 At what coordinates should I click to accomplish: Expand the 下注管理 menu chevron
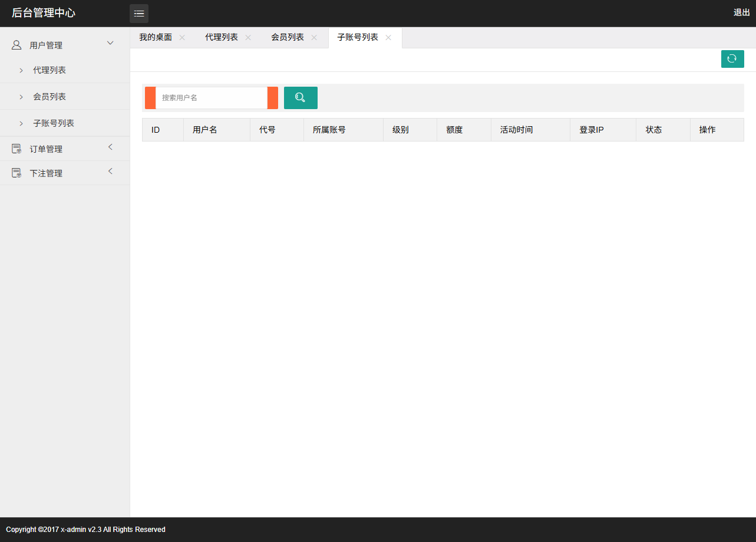110,172
